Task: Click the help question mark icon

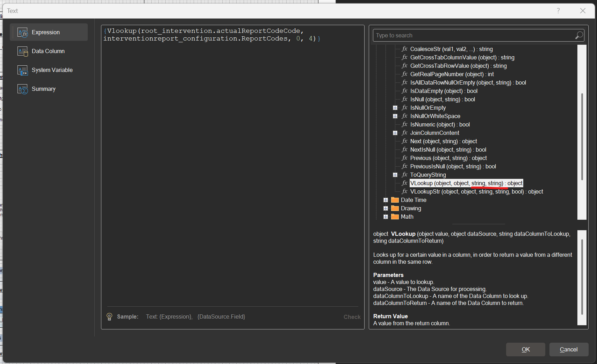Action: tap(558, 11)
